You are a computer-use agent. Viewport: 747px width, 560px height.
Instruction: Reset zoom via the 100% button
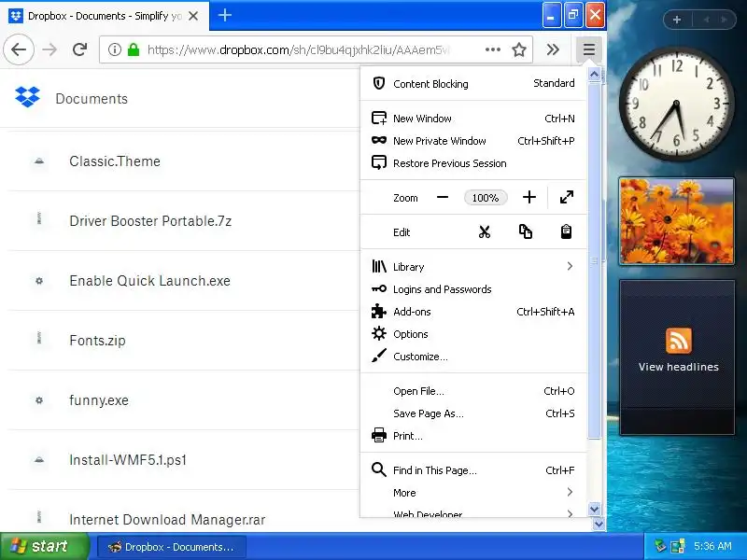coord(486,198)
